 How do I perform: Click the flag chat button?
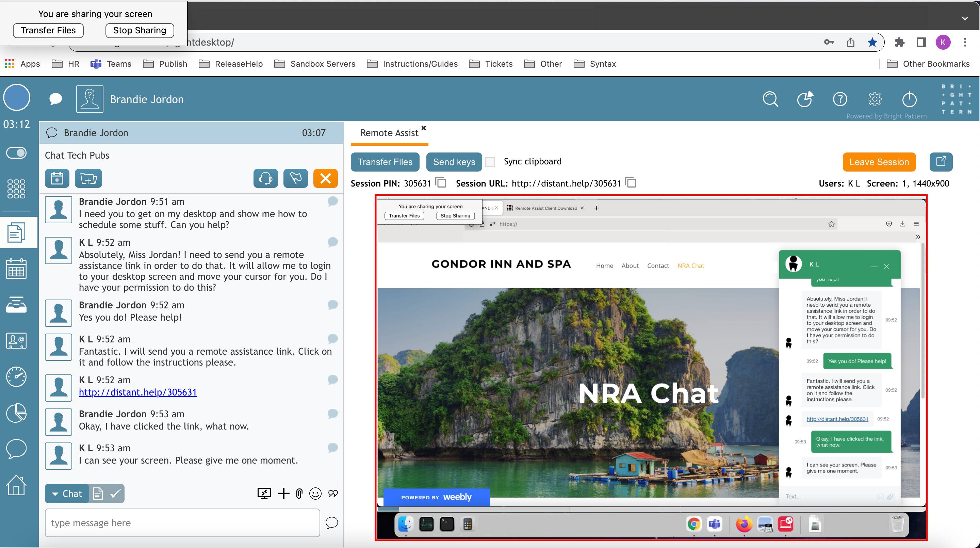296,178
